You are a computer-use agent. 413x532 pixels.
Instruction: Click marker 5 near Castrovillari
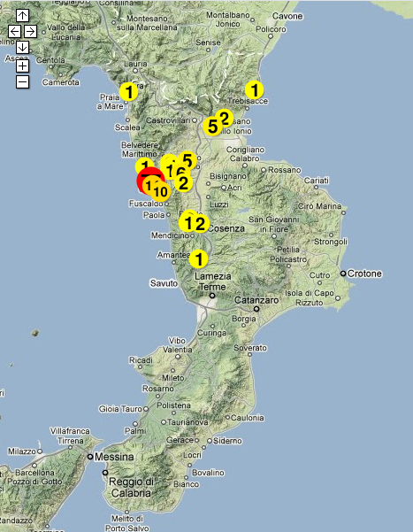pos(212,127)
